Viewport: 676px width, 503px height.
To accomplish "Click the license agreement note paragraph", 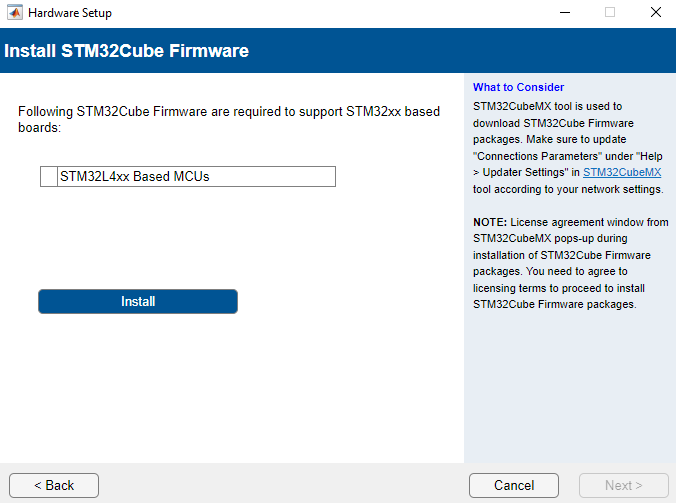I will point(570,263).
